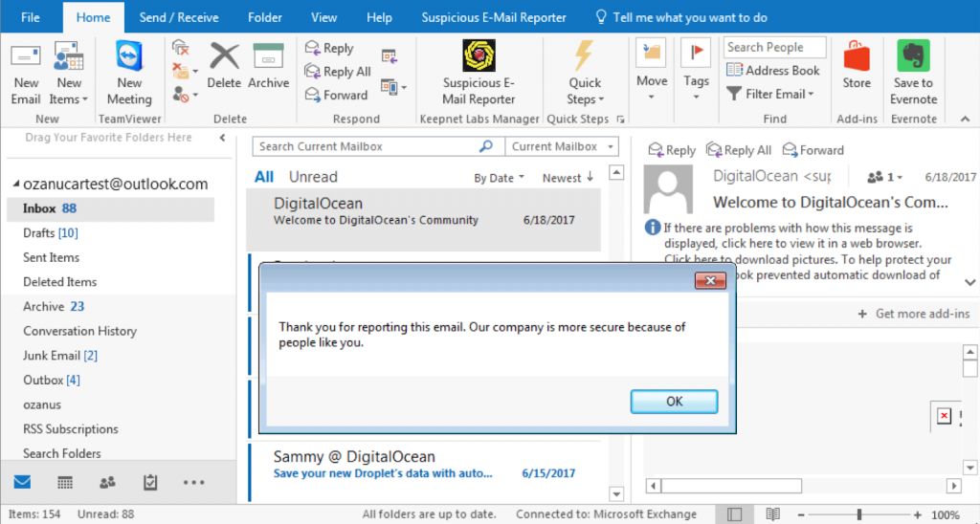Open the Clean Up dropdown icon
The height and width of the screenshot is (524, 980).
tap(185, 71)
